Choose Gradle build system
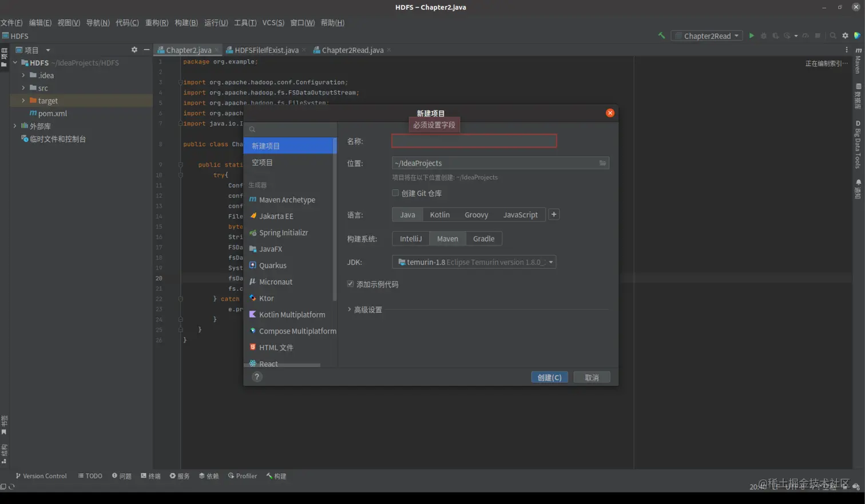Viewport: 865px width, 504px height. click(x=483, y=239)
